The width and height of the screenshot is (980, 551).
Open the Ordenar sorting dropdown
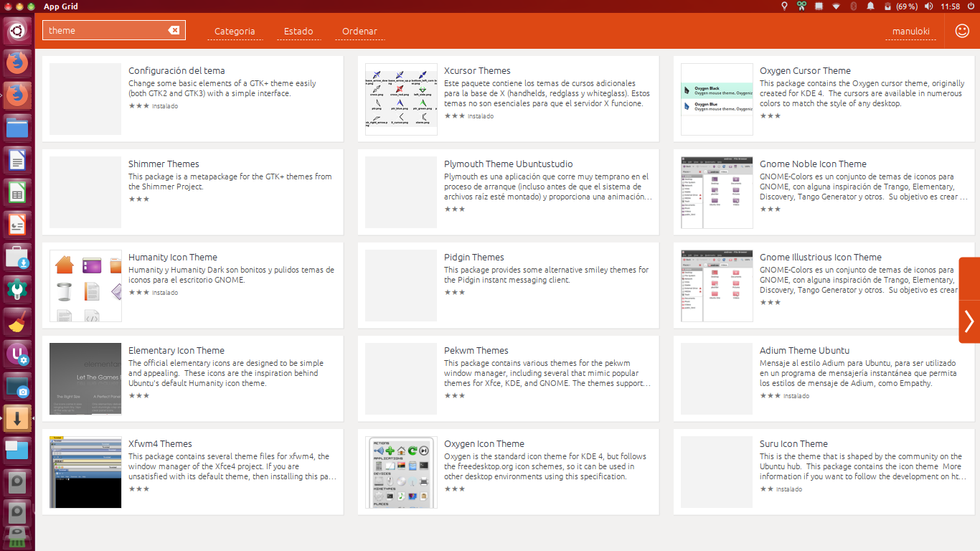coord(359,31)
